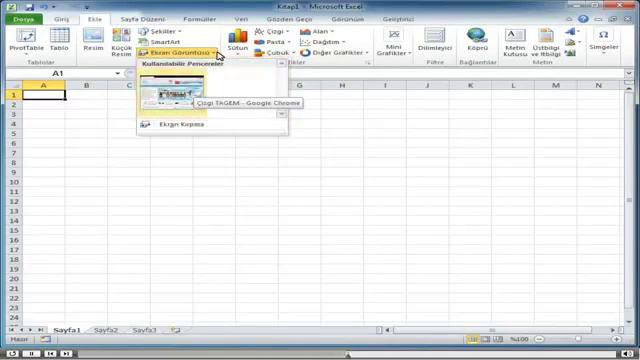Insert a Köprü hyperlink
The width and height of the screenshot is (640, 360).
pos(477,40)
